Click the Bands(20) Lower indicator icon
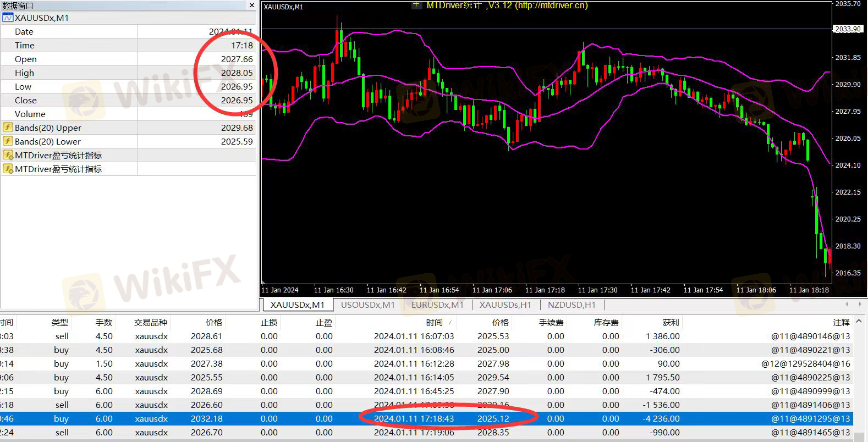The height and width of the screenshot is (442, 868). [8, 141]
